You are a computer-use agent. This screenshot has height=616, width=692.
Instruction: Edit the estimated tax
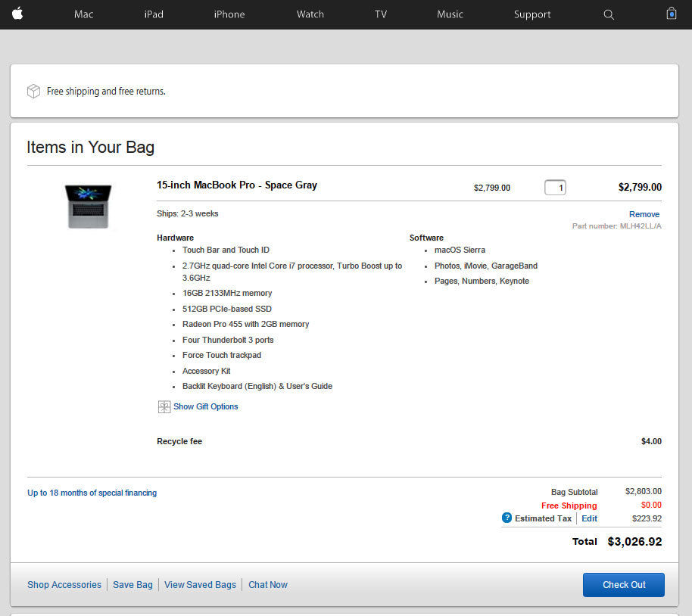589,518
